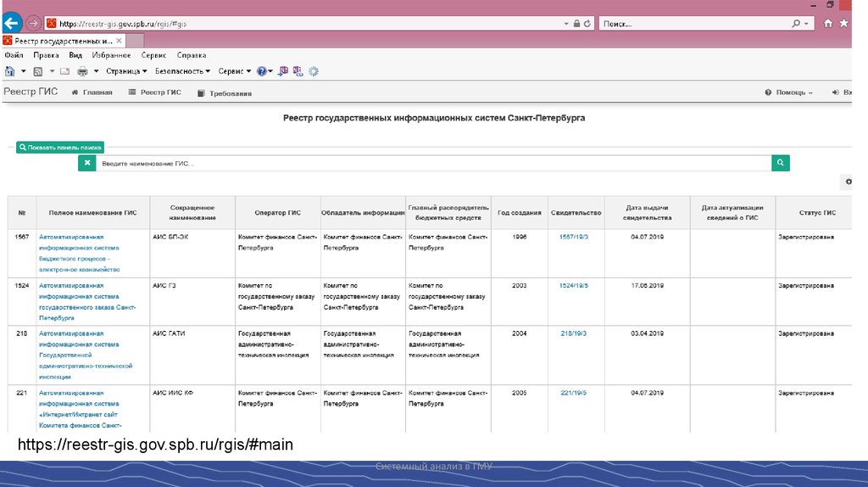
Task: Open certificate link 1567/19/3
Action: click(573, 237)
